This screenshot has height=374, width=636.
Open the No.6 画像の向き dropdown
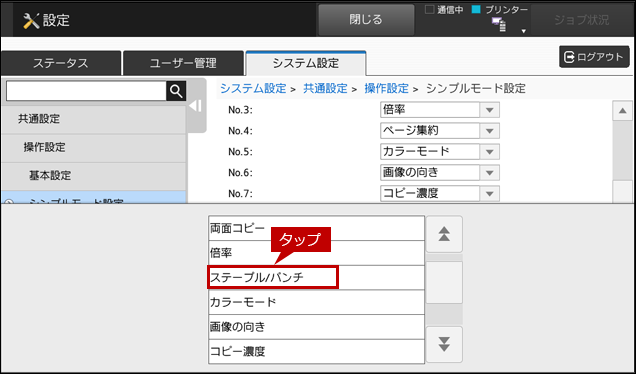point(440,173)
